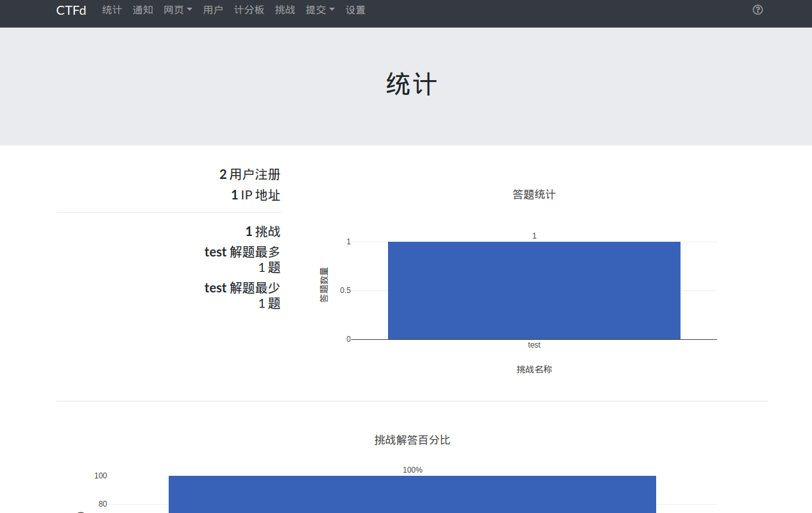Image resolution: width=812 pixels, height=513 pixels.
Task: Click the 0.5 y-axis tick label
Action: 345,290
